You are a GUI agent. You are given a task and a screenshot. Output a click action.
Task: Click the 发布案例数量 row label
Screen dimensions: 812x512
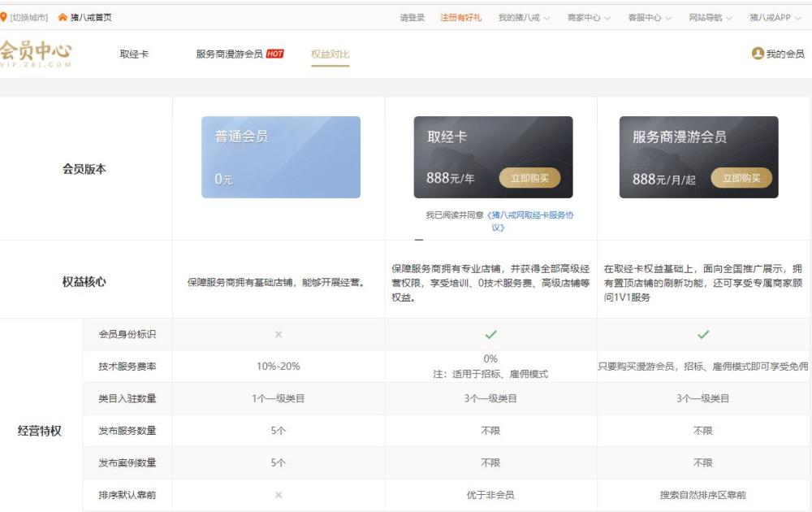tap(127, 463)
